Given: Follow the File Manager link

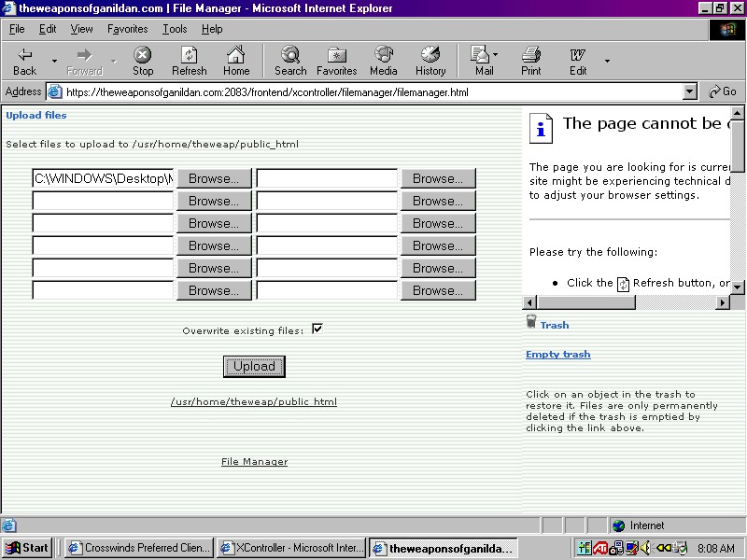Looking at the screenshot, I should [x=254, y=462].
